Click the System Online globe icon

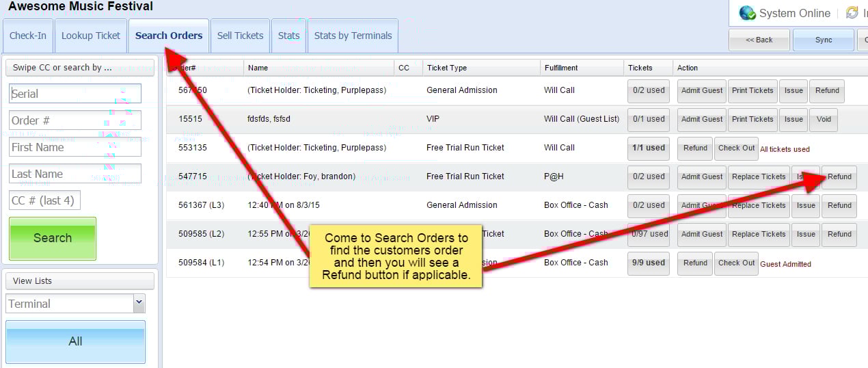coord(748,13)
